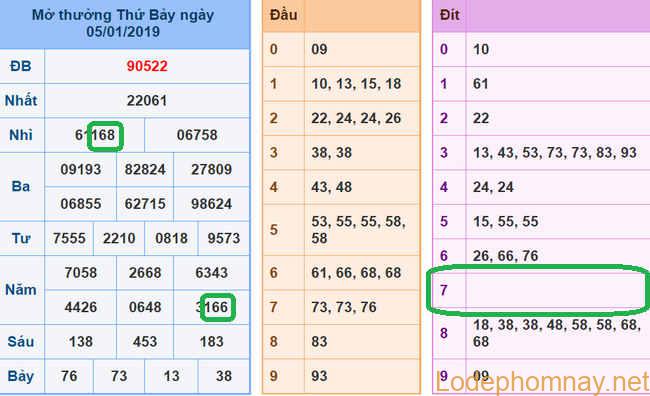Click 76 in the Bảy prize row
This screenshot has height=396, width=650.
pos(69,376)
